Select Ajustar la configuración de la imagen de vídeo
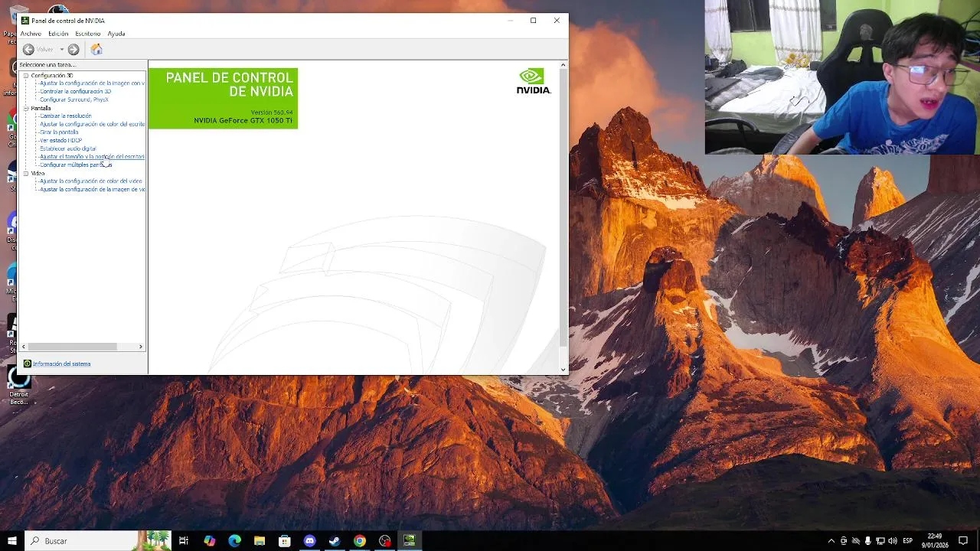Image resolution: width=980 pixels, height=551 pixels. click(92, 189)
